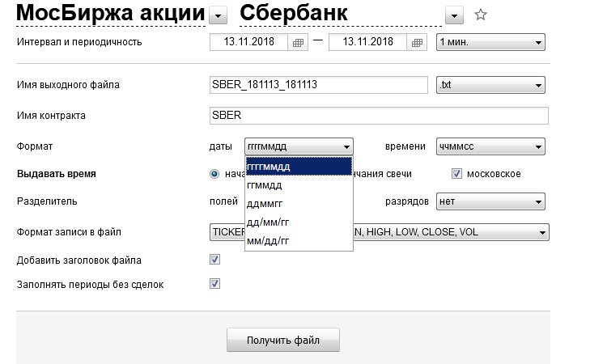
Task: Select the начала свечи radio button
Action: click(x=214, y=174)
